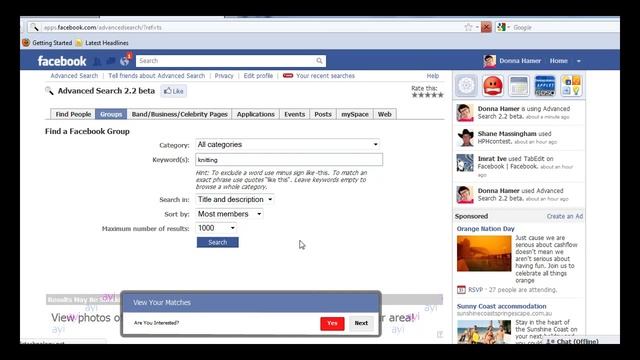Switch to Find People tab

coord(73,114)
